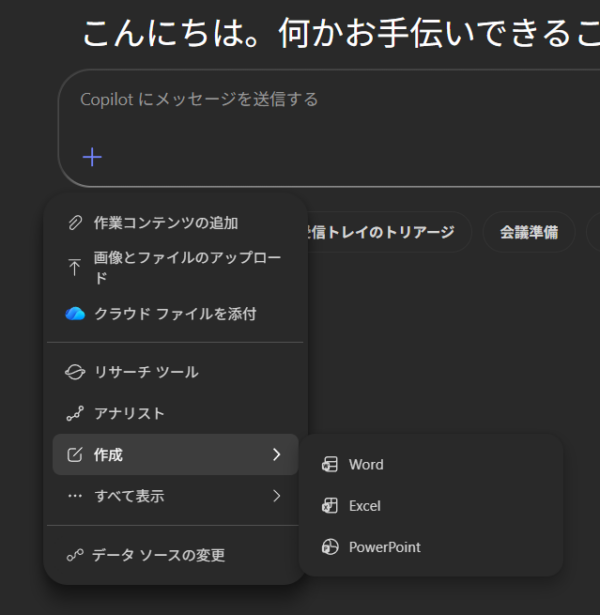This screenshot has height=615, width=600.
Task: Open リサーチ ツール
Action: click(175, 372)
